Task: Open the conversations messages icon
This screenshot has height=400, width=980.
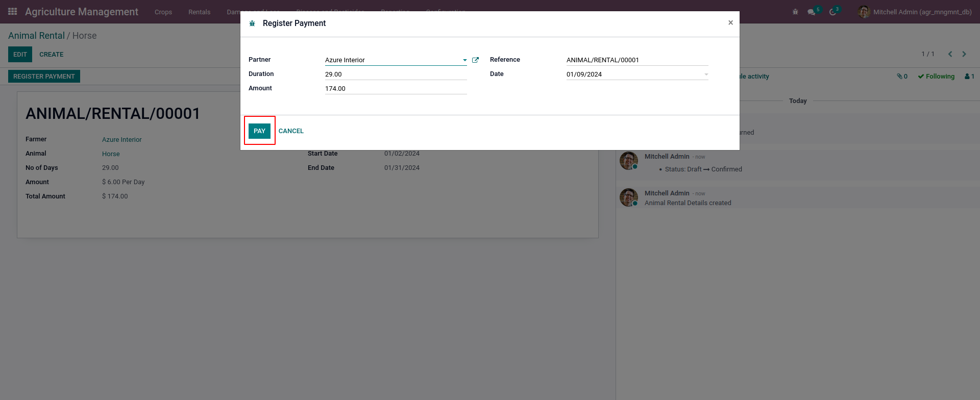Action: point(812,12)
